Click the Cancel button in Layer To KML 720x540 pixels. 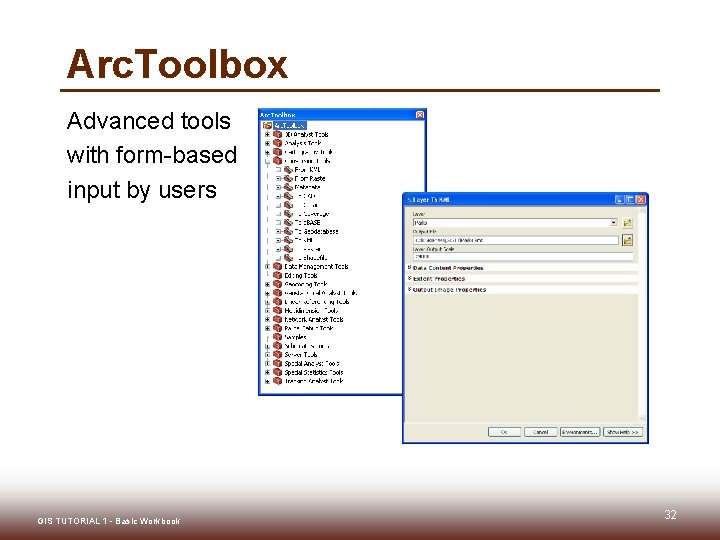pos(540,432)
